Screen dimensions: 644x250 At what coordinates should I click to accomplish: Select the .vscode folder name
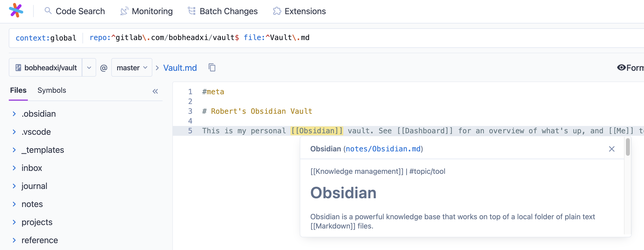tap(36, 132)
